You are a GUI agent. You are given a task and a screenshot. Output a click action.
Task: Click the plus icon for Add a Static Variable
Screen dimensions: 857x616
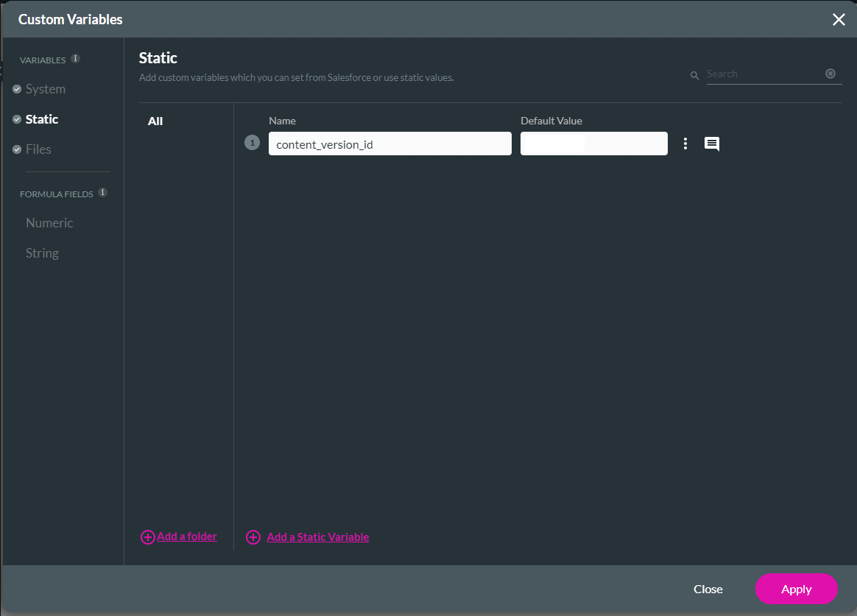(x=253, y=537)
